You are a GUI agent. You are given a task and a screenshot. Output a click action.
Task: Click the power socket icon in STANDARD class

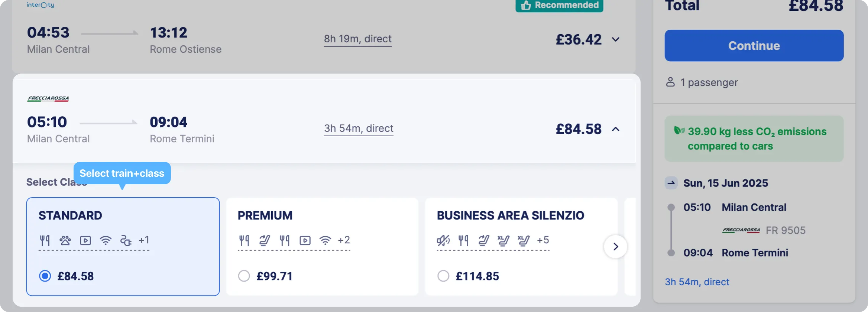pos(126,241)
